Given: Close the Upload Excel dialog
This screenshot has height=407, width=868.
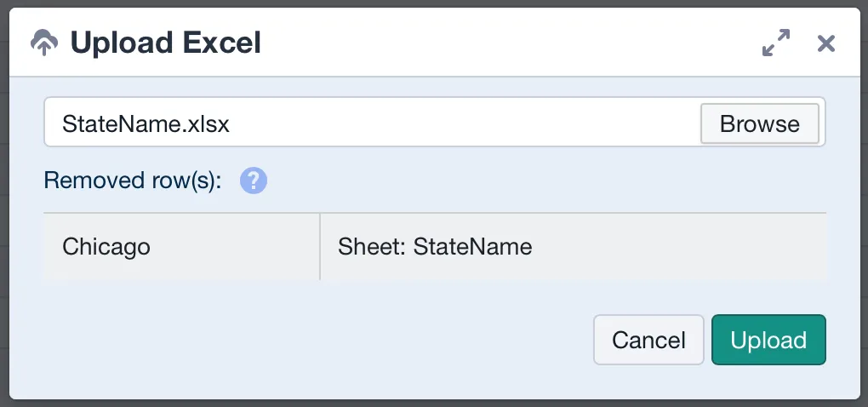Looking at the screenshot, I should 826,43.
